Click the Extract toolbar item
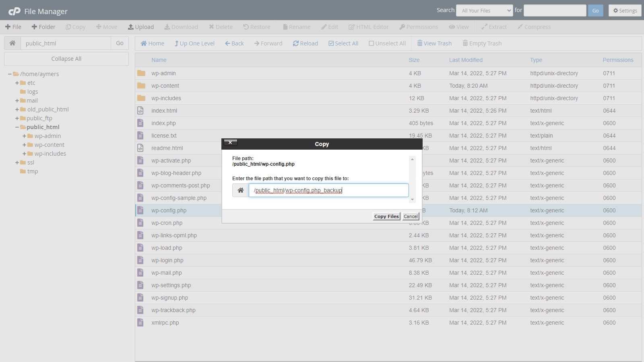 point(494,27)
